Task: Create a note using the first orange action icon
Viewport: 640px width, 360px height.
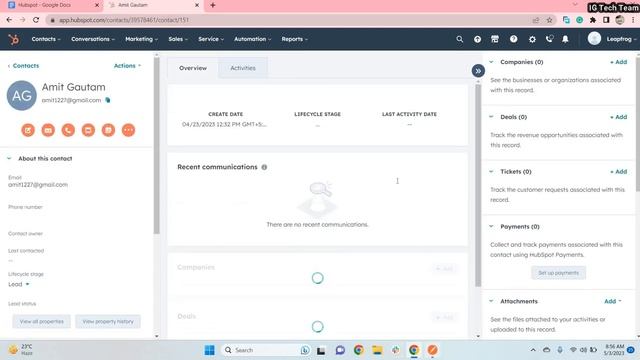Action: click(28, 130)
